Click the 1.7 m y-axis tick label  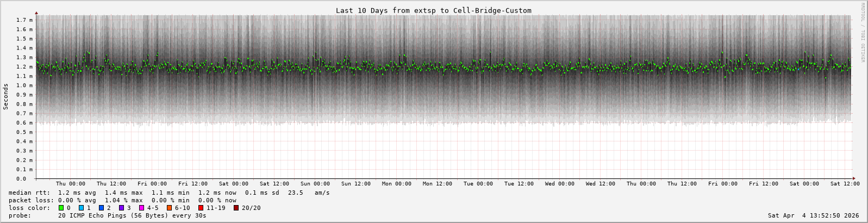point(24,20)
